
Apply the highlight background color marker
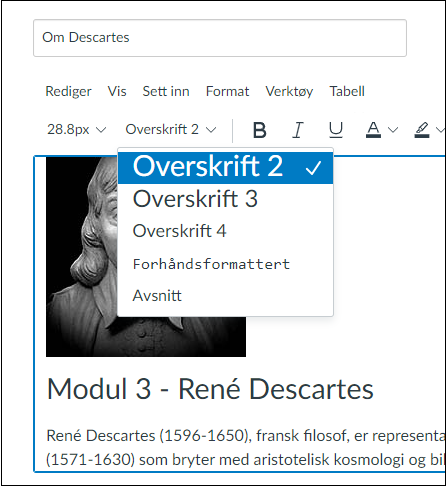coord(422,130)
